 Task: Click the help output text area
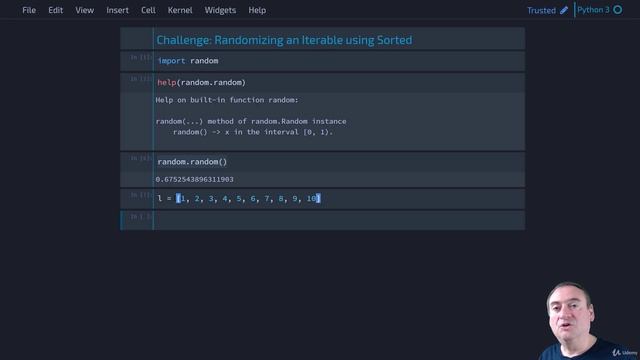pyautogui.click(x=339, y=121)
